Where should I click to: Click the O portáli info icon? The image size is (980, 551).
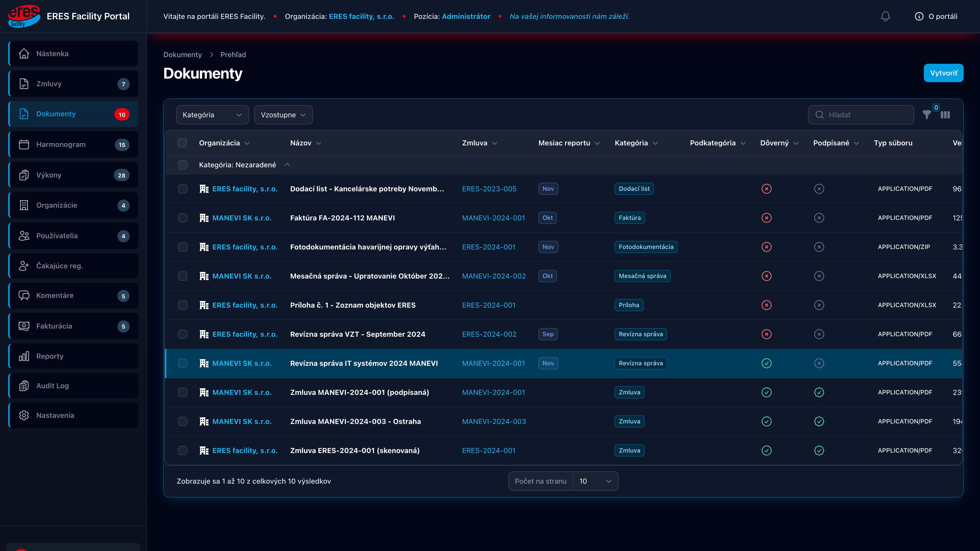(919, 16)
